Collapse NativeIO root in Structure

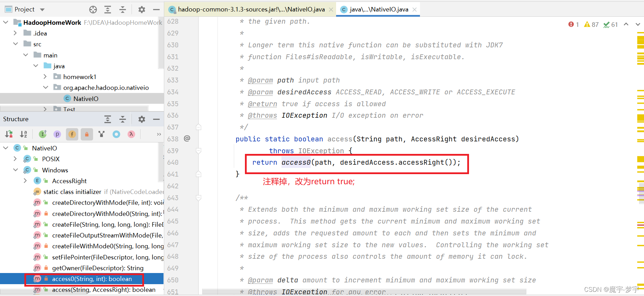6,148
